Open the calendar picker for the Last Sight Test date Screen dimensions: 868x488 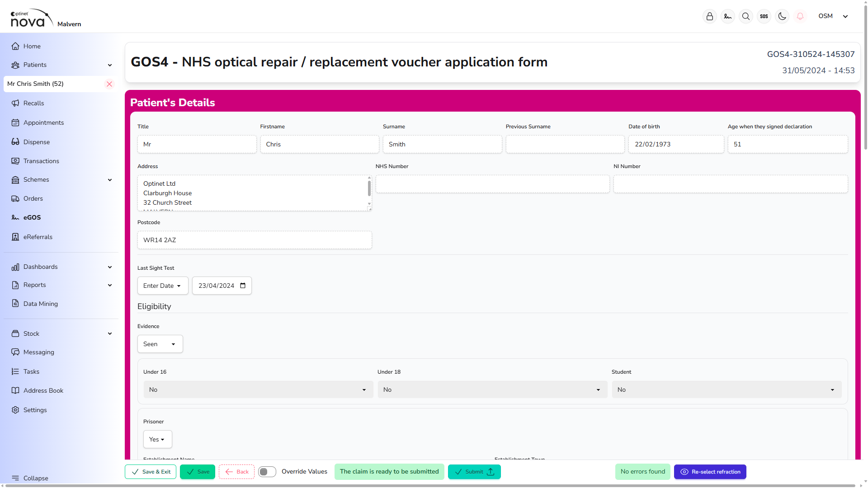click(243, 286)
